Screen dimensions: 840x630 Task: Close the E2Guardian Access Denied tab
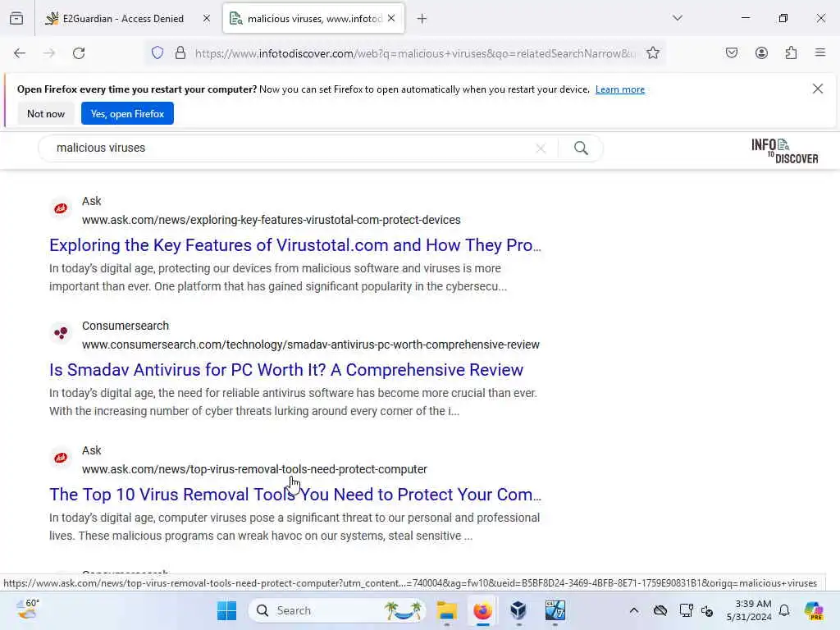coord(207,19)
